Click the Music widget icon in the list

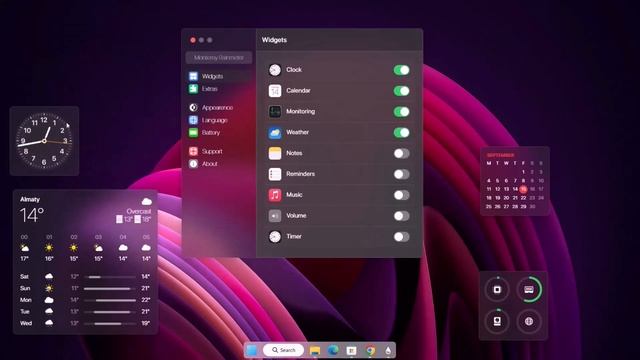[275, 195]
